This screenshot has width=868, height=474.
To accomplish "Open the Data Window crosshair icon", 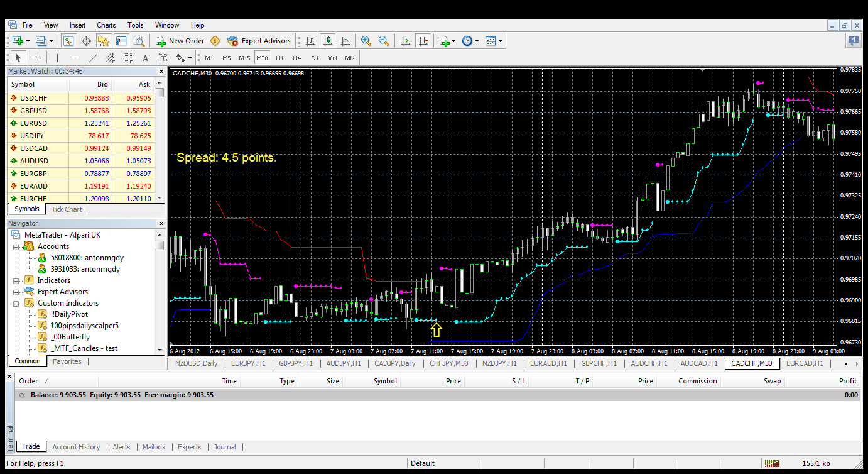I will point(86,41).
